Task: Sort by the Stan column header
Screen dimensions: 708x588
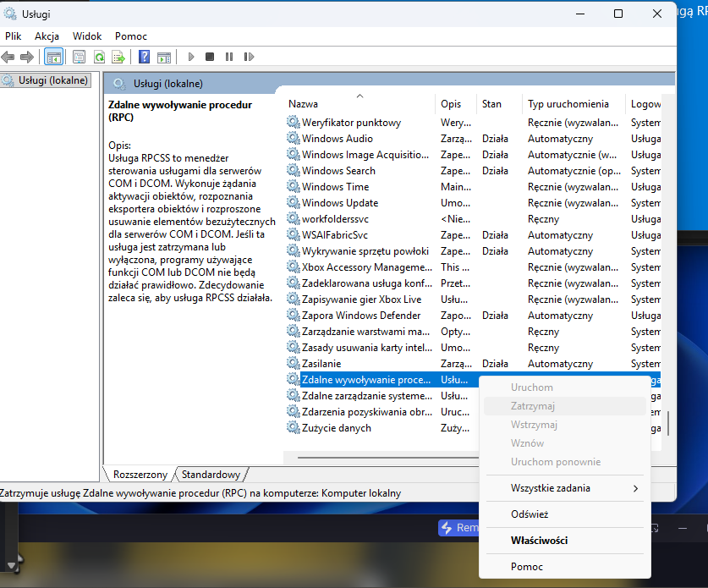Action: [x=499, y=104]
